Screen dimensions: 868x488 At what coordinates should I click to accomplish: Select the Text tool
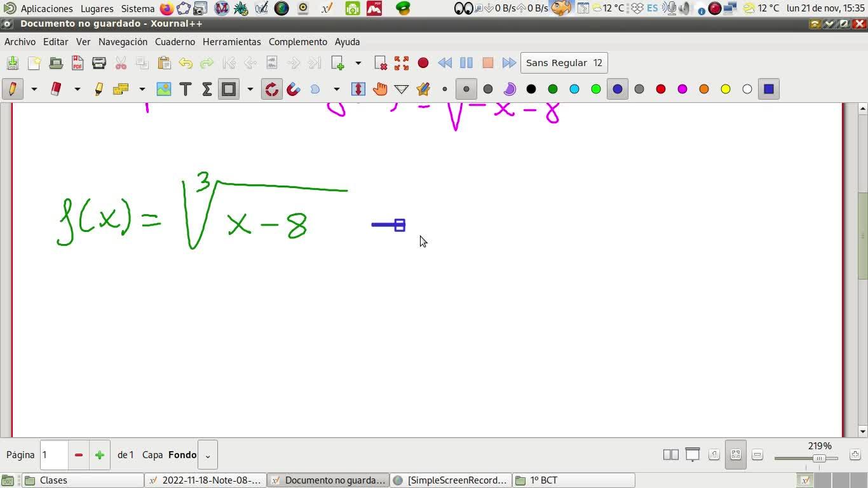(186, 89)
